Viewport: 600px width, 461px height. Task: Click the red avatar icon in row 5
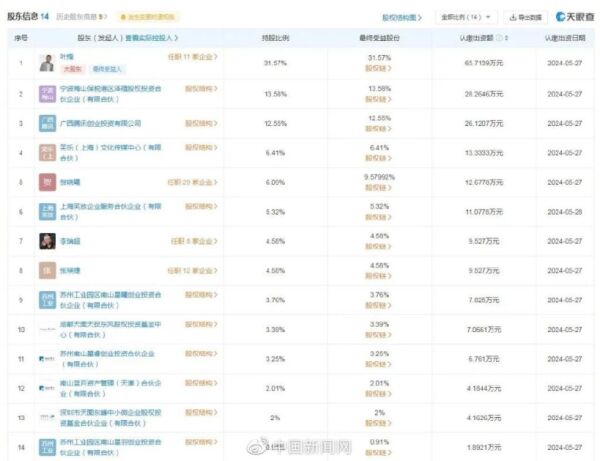pyautogui.click(x=47, y=182)
